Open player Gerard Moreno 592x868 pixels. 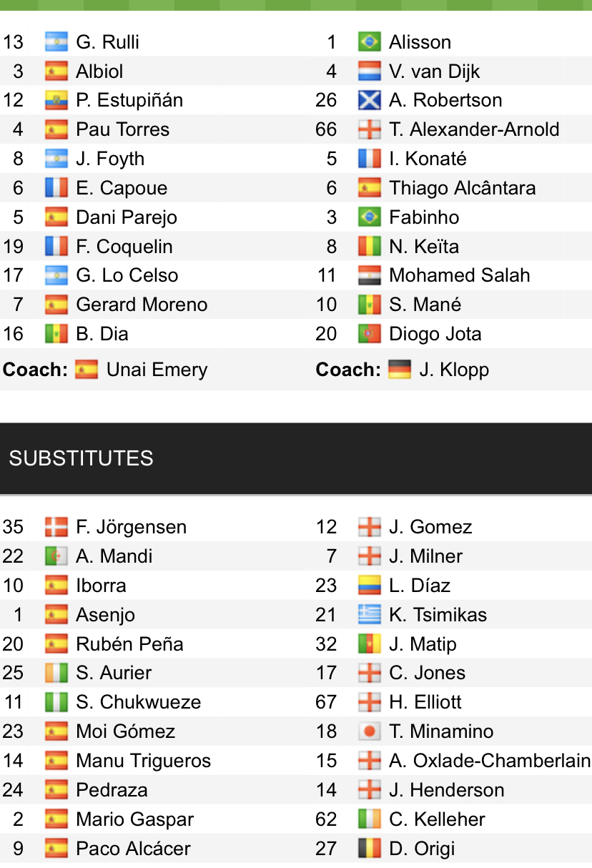coord(142,305)
